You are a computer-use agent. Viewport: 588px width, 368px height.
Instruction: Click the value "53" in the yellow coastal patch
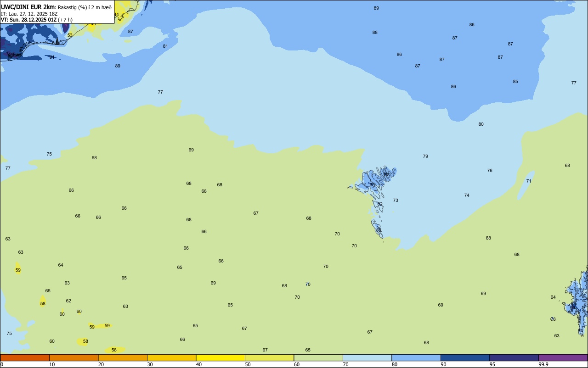point(70,35)
